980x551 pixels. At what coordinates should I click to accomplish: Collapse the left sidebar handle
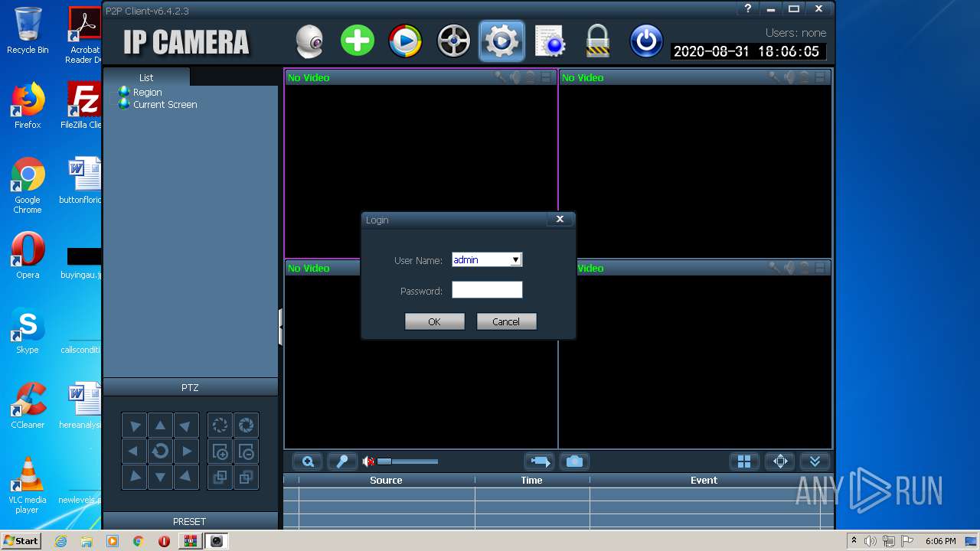pos(281,328)
